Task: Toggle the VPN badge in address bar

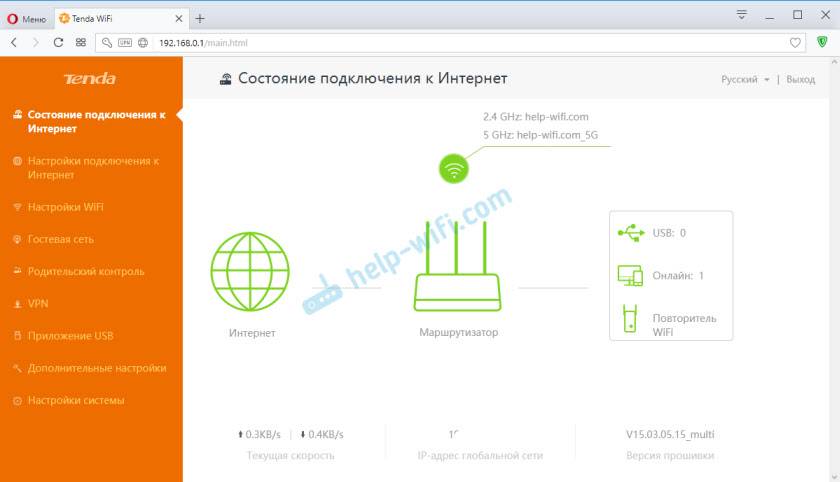Action: [125, 43]
